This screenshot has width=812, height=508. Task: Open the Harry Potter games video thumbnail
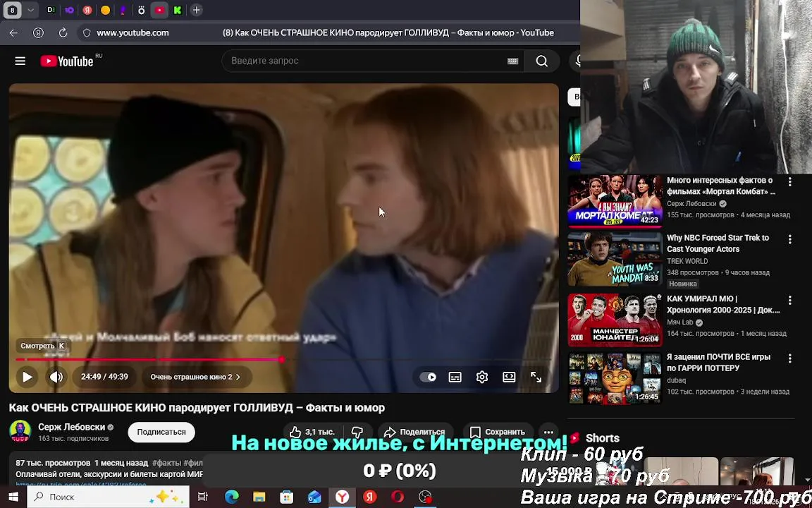coord(615,378)
